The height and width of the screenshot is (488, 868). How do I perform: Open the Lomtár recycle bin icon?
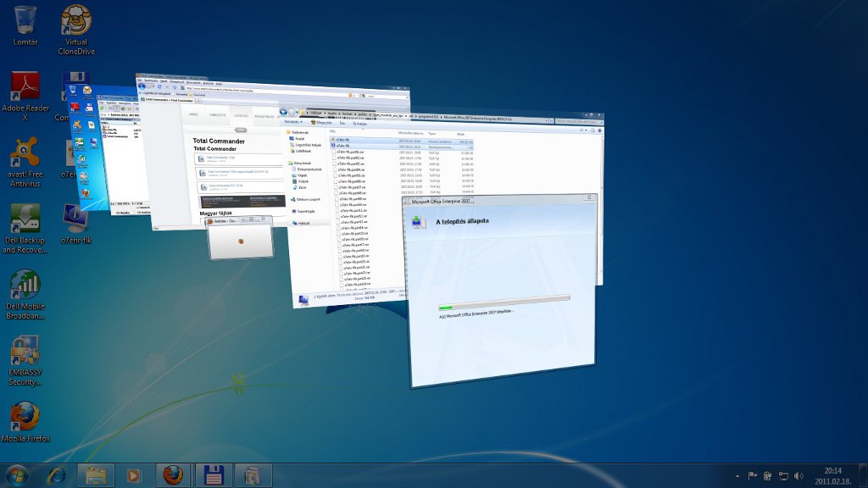click(25, 25)
